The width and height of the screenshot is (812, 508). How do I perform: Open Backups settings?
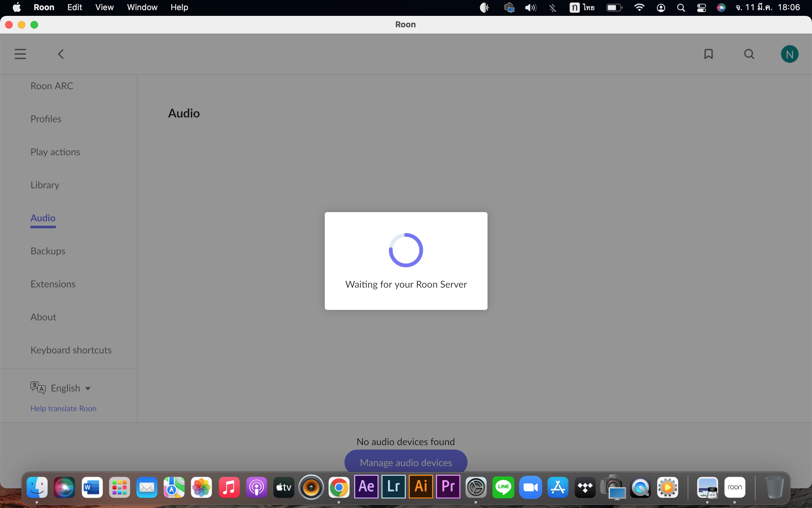(48, 251)
